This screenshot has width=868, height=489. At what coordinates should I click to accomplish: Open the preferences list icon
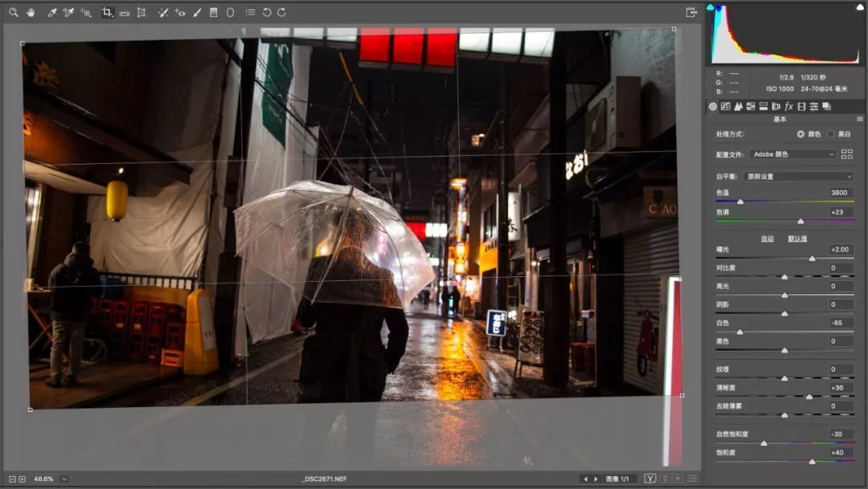coord(250,12)
